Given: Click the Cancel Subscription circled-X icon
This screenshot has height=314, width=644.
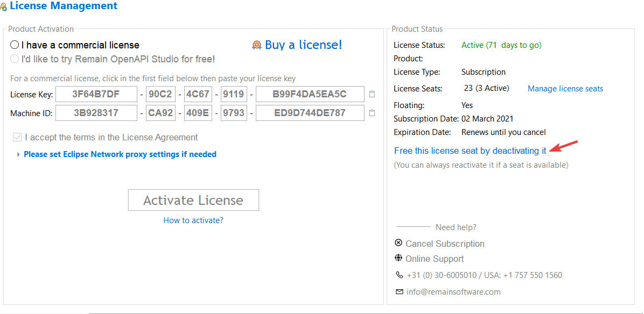Looking at the screenshot, I should coord(398,243).
